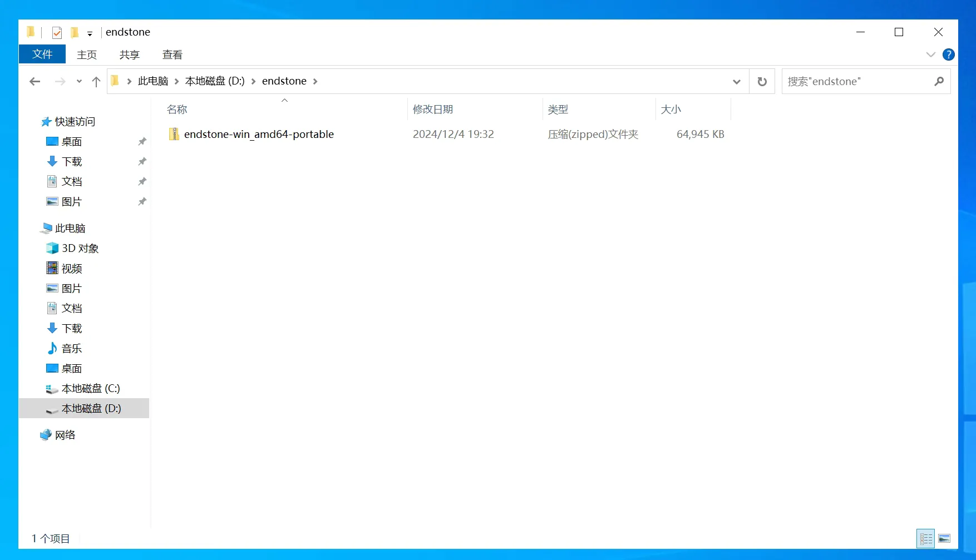The image size is (976, 560).
Task: Switch to large icons view layout
Action: coord(944,538)
